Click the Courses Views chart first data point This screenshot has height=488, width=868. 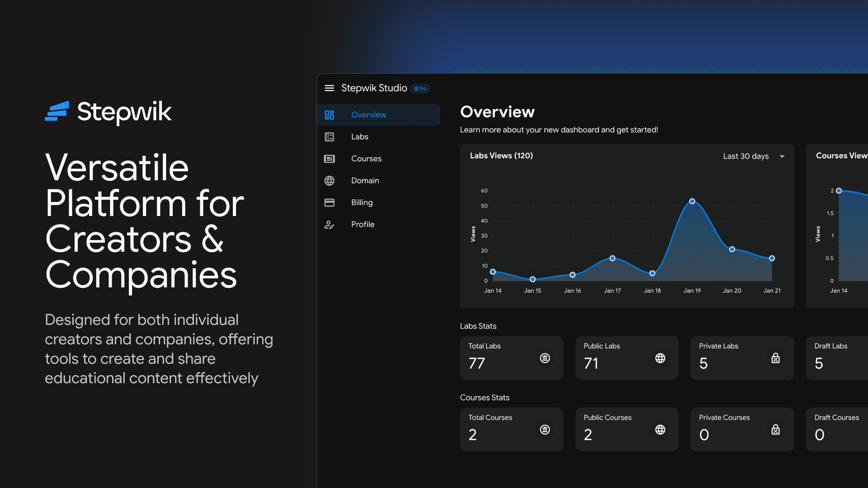click(839, 191)
